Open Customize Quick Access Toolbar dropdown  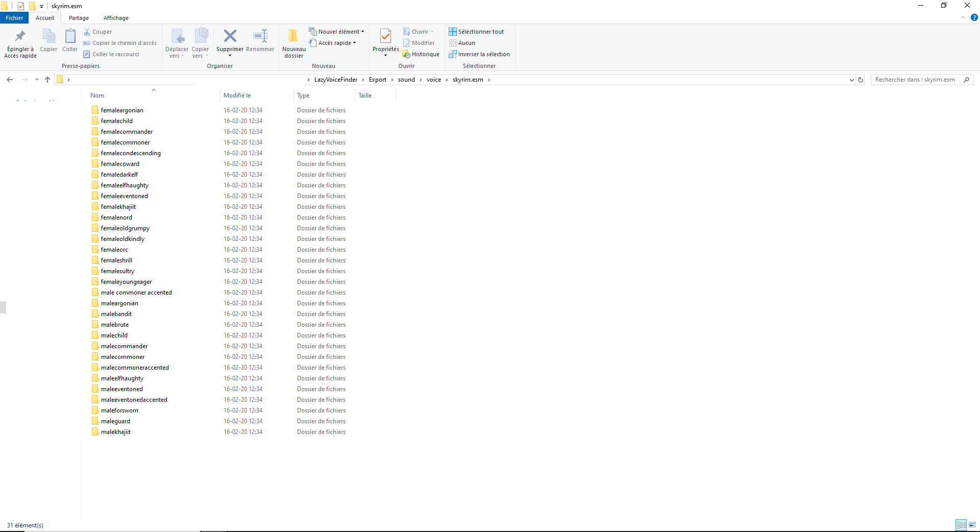(x=41, y=6)
